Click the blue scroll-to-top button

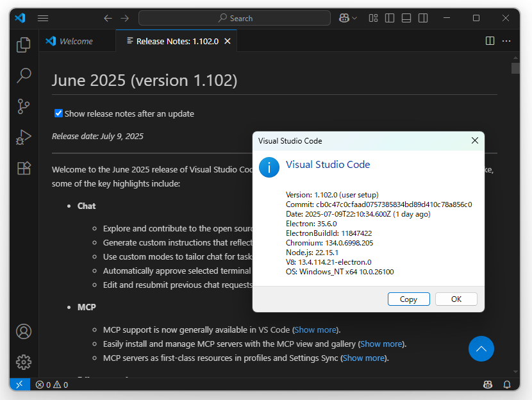tap(481, 349)
